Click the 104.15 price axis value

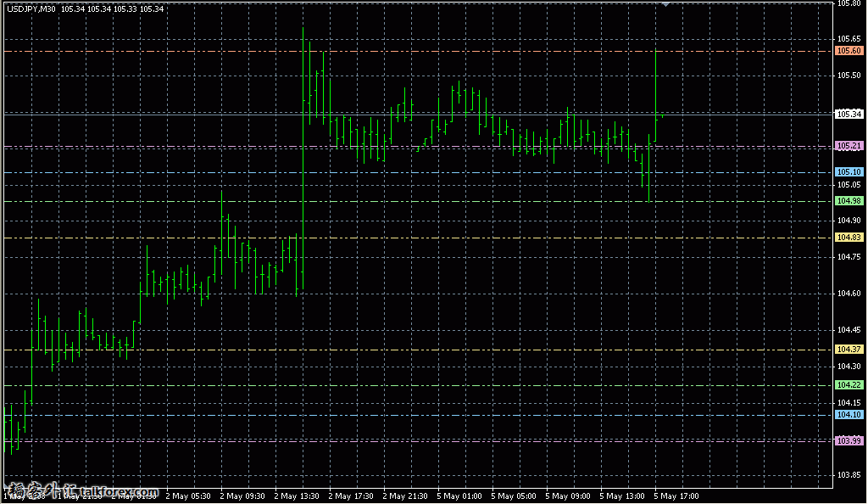pos(849,403)
